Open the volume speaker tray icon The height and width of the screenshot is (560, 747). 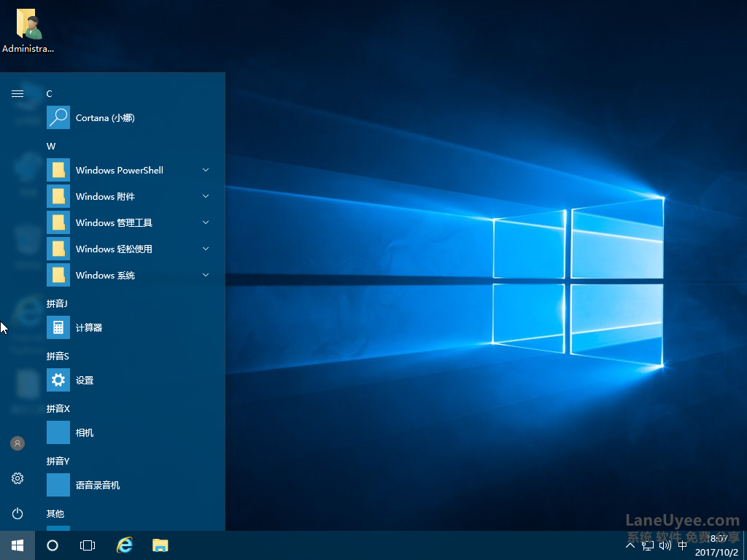[x=665, y=545]
